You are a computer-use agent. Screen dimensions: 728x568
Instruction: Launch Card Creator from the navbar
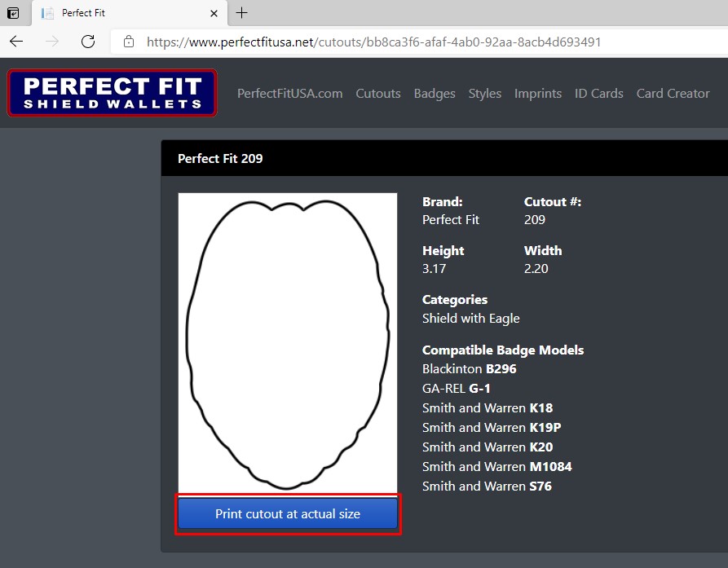[x=673, y=94]
